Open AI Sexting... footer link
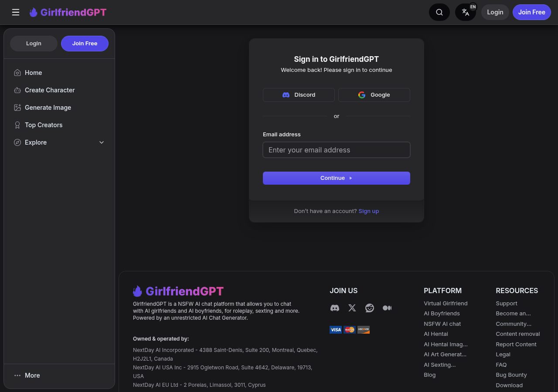The width and height of the screenshot is (558, 392). point(440,365)
